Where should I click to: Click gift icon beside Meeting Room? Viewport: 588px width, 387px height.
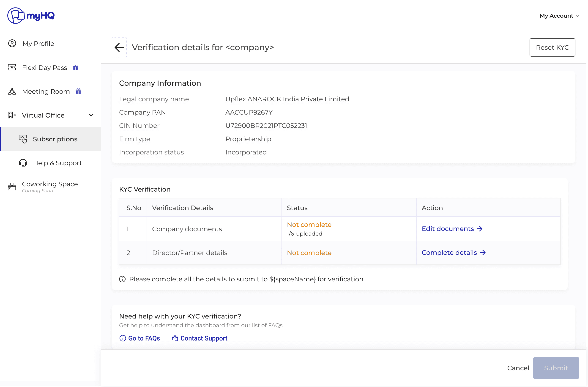coord(78,91)
